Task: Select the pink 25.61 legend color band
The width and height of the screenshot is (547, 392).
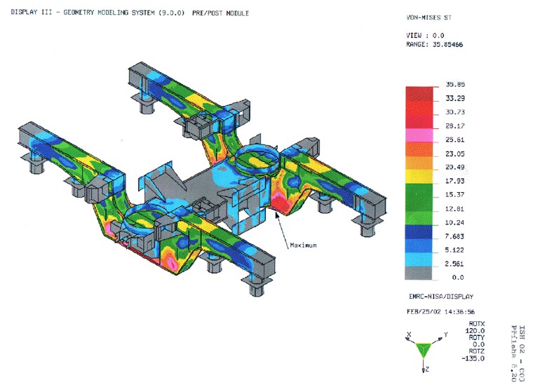Action: click(419, 135)
